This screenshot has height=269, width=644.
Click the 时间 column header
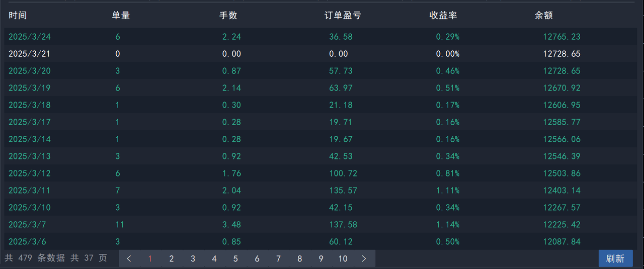[x=18, y=16]
